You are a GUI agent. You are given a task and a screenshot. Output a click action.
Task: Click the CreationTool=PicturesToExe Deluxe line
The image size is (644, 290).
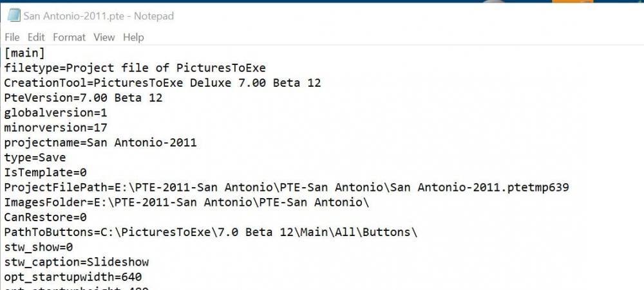point(162,83)
